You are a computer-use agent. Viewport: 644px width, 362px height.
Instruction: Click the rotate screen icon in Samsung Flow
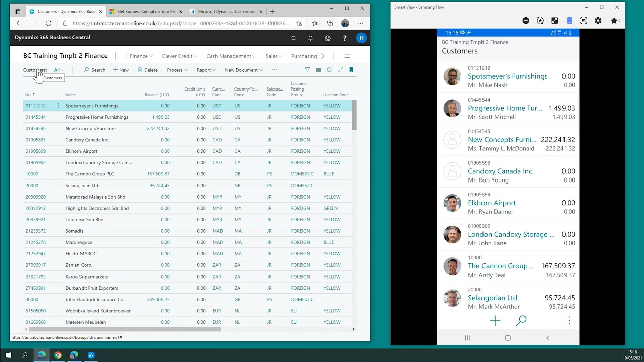[540, 21]
